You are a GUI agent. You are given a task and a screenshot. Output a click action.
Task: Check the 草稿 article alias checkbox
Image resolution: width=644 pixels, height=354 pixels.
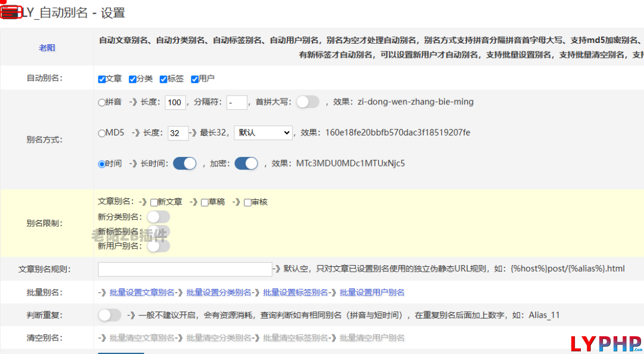[205, 202]
